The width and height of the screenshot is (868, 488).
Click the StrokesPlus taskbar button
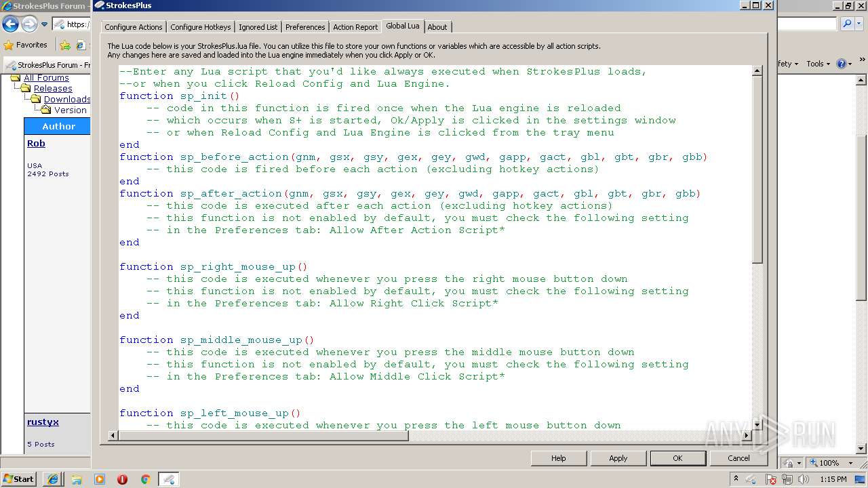(169, 479)
